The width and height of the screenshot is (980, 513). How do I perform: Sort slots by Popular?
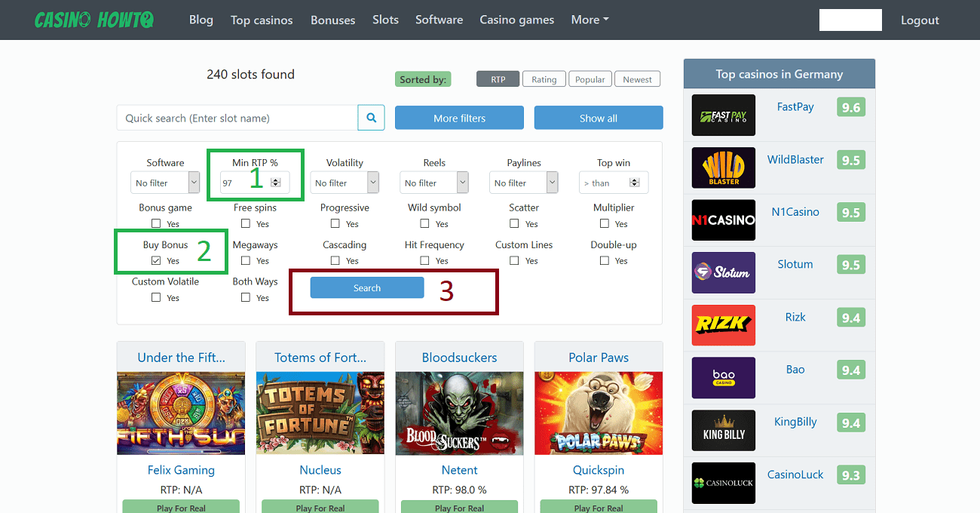(590, 79)
